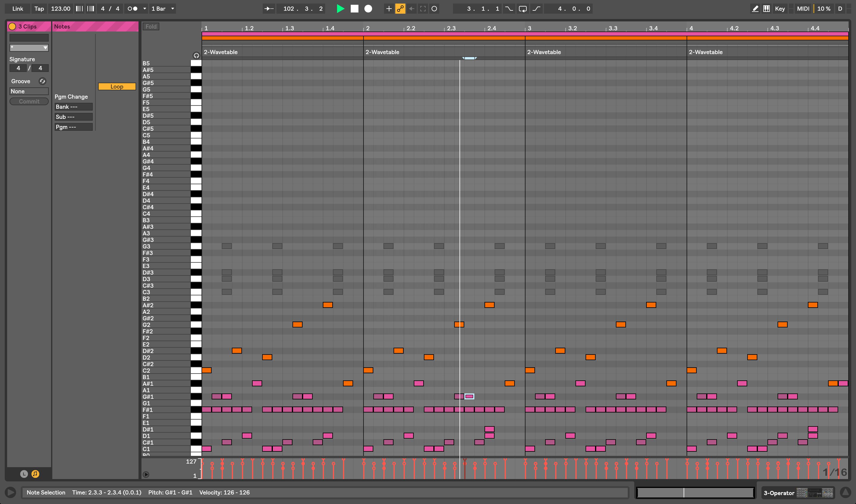Toggle the piano roll preview headphone icon
856x504 pixels.
click(196, 55)
